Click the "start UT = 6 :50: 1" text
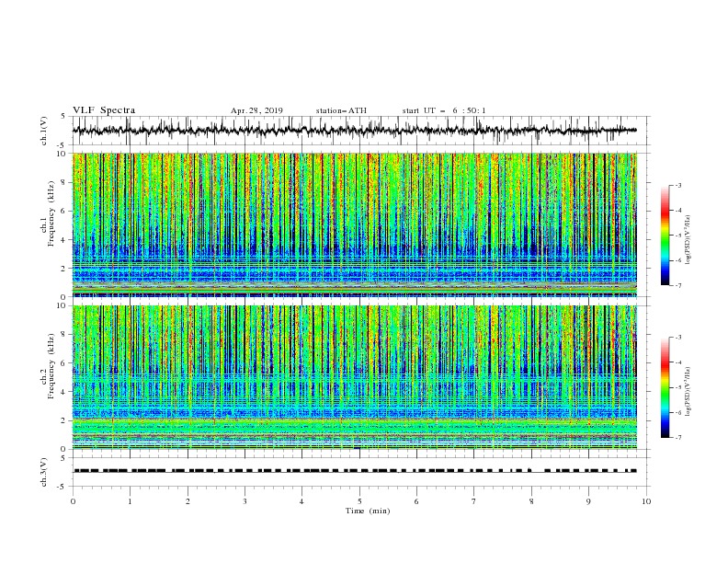 coord(444,110)
